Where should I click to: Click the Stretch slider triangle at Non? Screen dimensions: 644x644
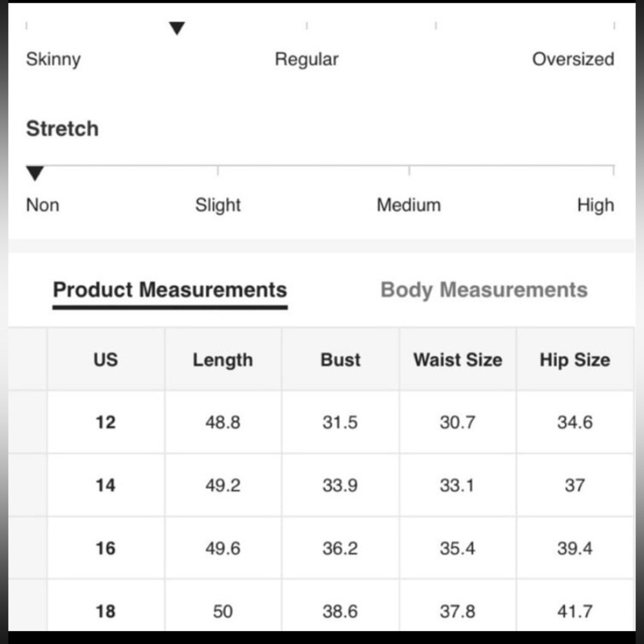point(35,173)
